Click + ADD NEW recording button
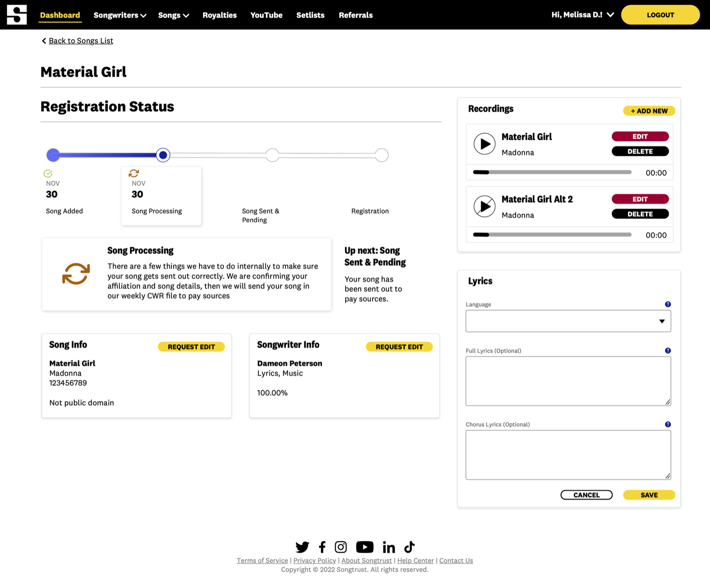Screen dimensions: 710x588 point(649,111)
